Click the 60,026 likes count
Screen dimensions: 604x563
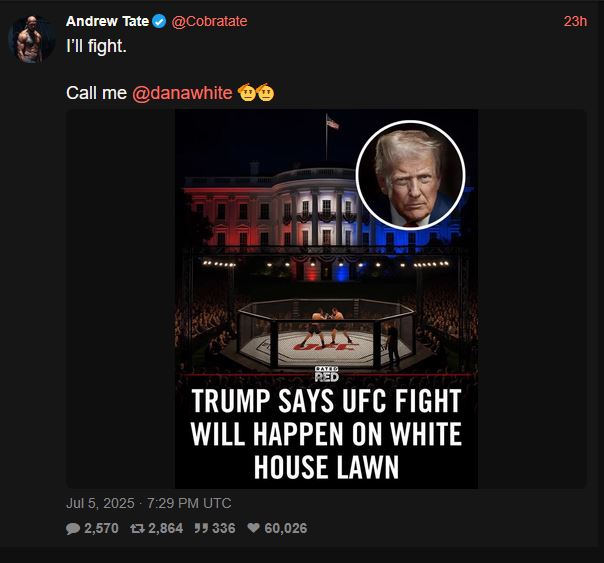click(286, 528)
